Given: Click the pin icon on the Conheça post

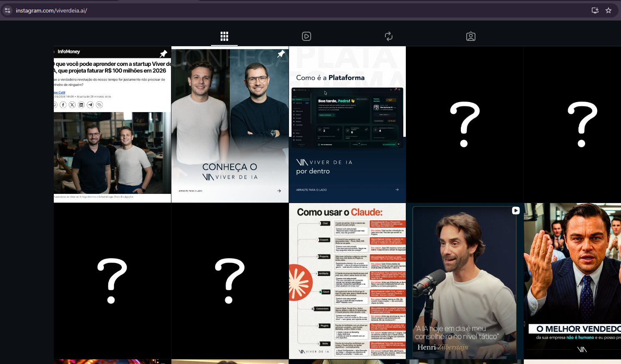Looking at the screenshot, I should [x=281, y=54].
